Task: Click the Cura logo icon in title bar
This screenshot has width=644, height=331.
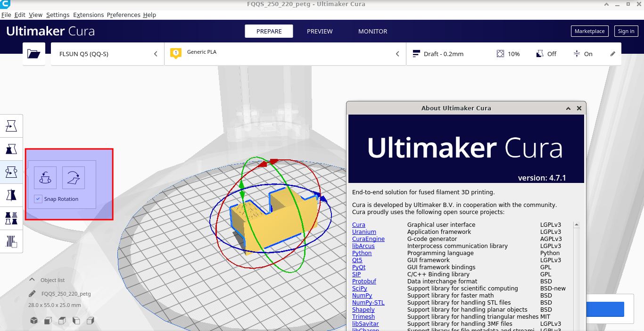Action: (5, 4)
